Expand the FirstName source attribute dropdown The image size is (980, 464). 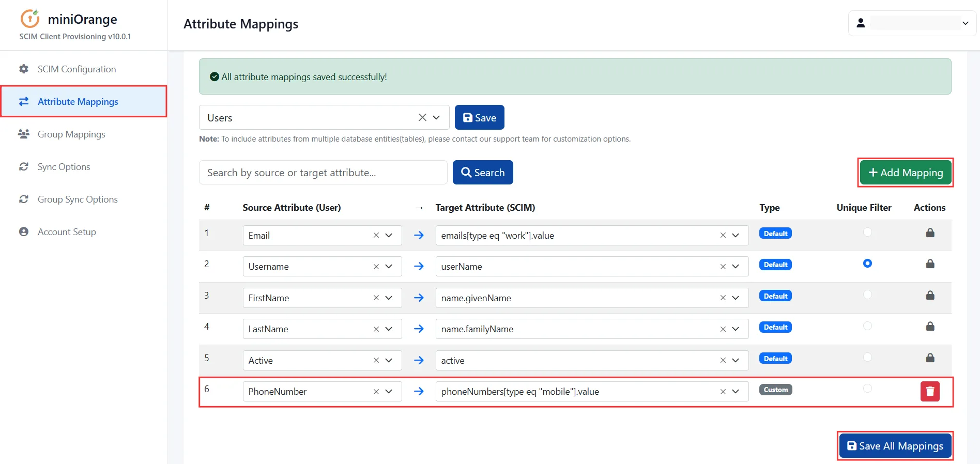coord(389,298)
